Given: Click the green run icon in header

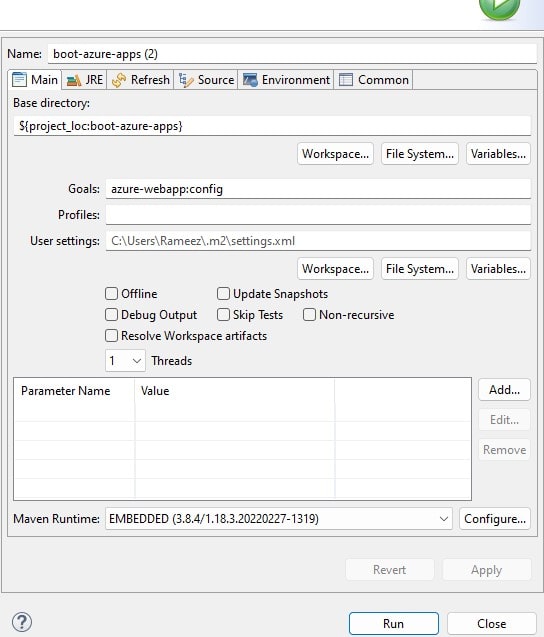Looking at the screenshot, I should (499, 8).
